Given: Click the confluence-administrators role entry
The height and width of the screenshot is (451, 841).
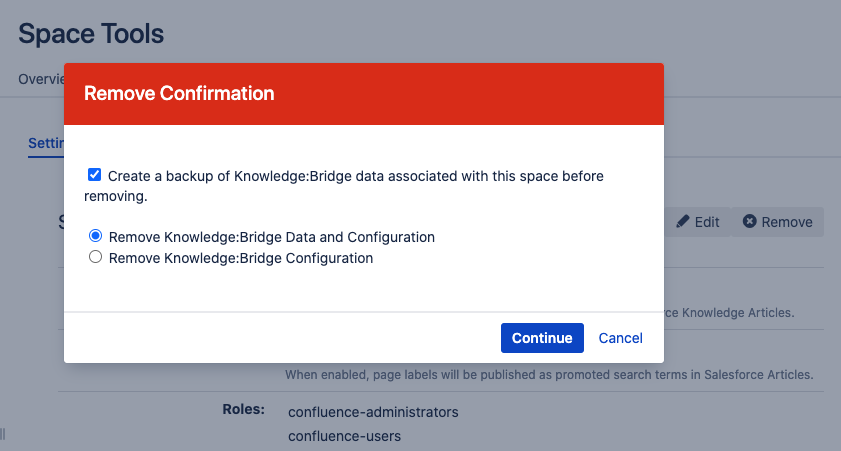Looking at the screenshot, I should (x=373, y=412).
